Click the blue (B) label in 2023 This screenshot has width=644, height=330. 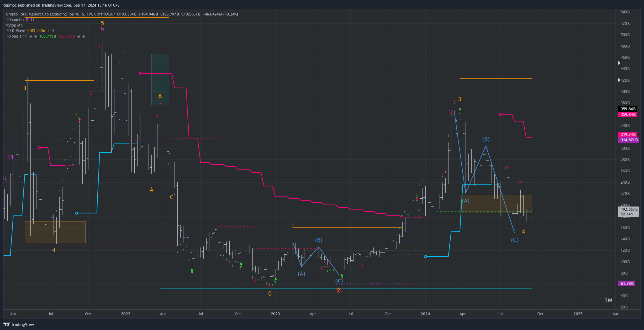tap(319, 240)
